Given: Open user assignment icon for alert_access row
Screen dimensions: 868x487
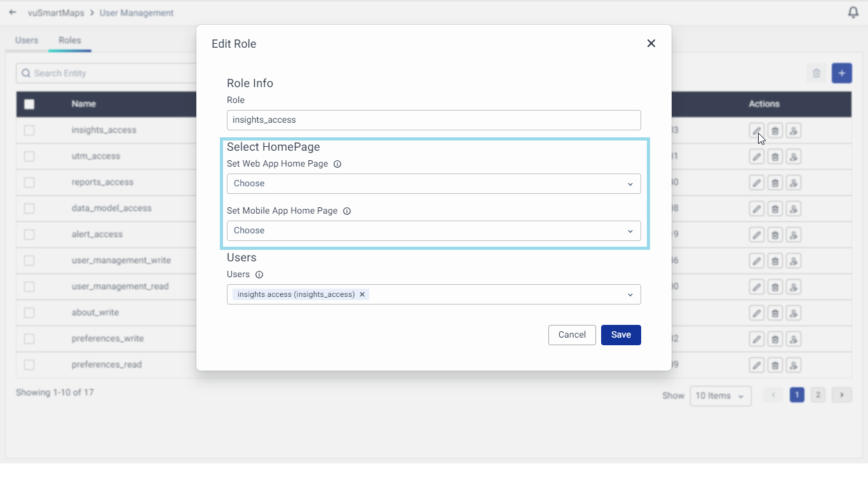Looking at the screenshot, I should point(793,235).
